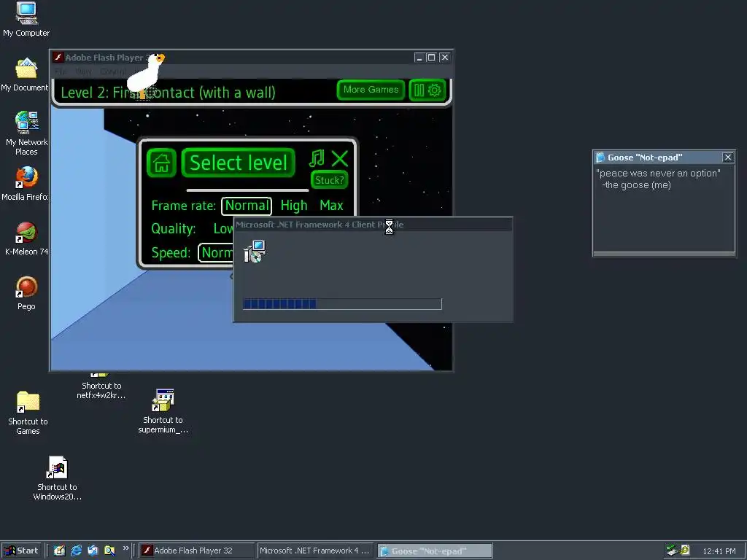This screenshot has width=747, height=560.
Task: Click the .NET installer progress bar
Action: tap(343, 304)
